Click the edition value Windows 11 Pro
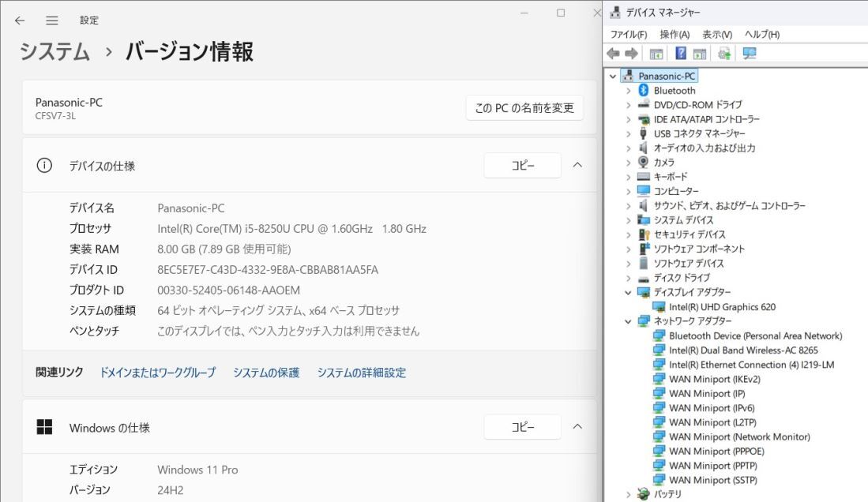Screen dimensions: 868x502 pyautogui.click(x=197, y=470)
